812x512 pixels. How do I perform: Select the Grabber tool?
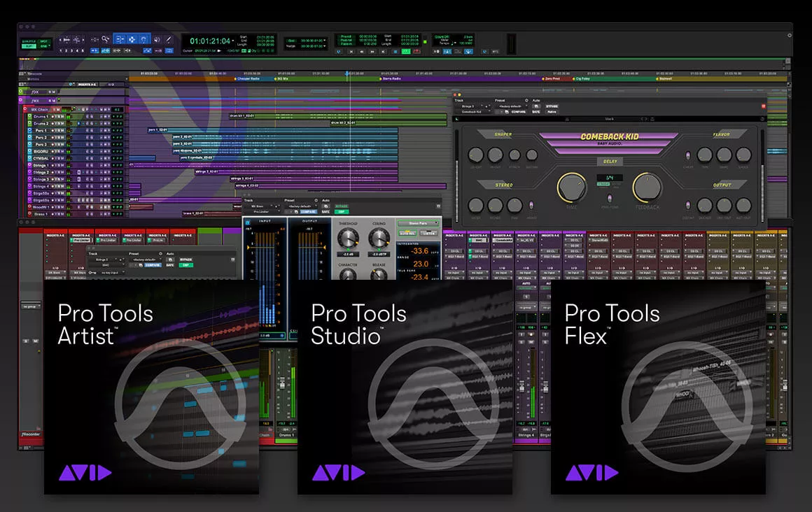pos(143,38)
